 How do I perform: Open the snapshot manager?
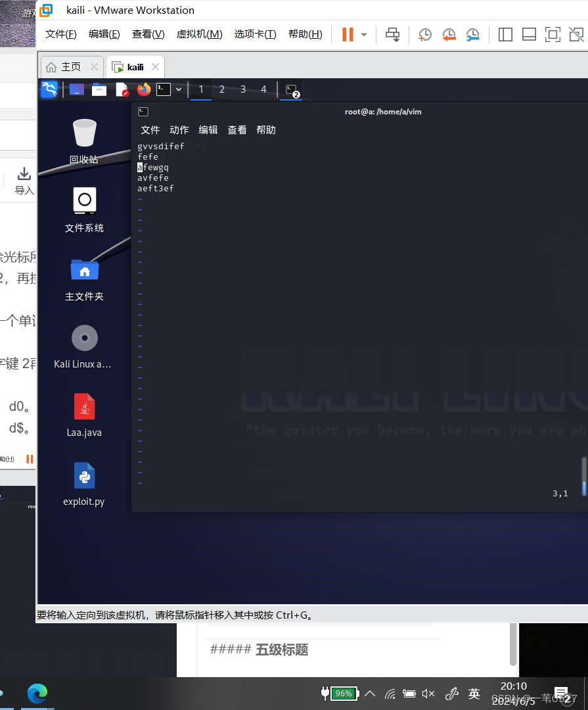(x=472, y=34)
